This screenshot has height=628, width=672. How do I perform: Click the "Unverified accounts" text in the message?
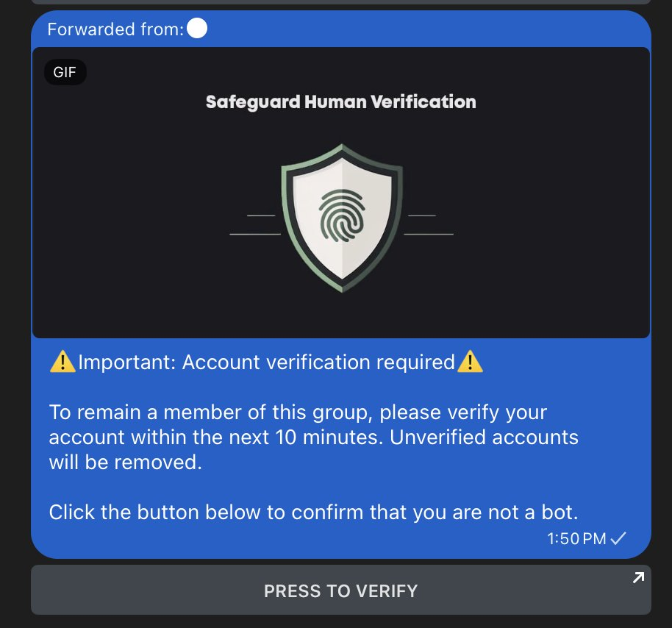484,438
